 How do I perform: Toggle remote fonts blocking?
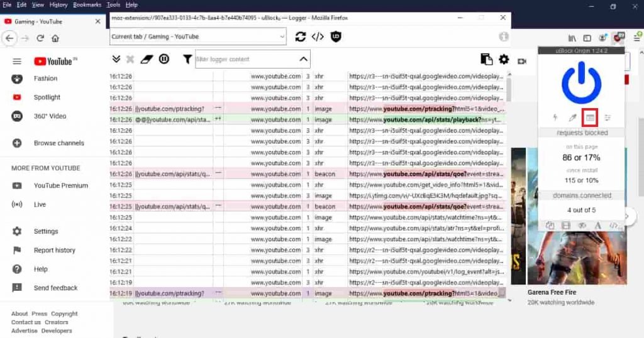pyautogui.click(x=597, y=225)
